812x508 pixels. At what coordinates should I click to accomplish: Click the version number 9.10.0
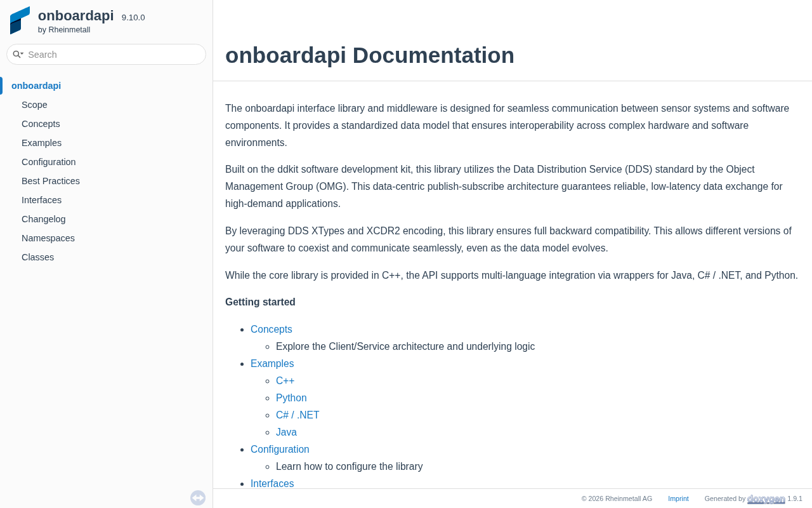[x=133, y=18]
